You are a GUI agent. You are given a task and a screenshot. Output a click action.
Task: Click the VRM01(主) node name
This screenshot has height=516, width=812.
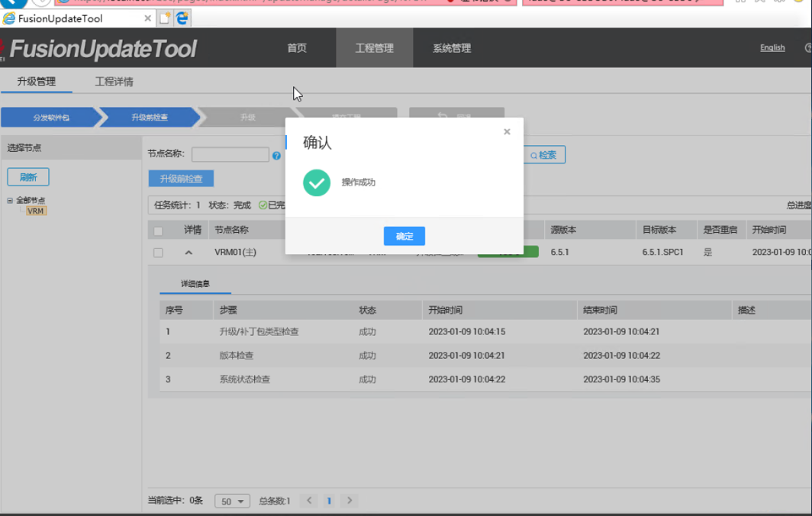[235, 253]
